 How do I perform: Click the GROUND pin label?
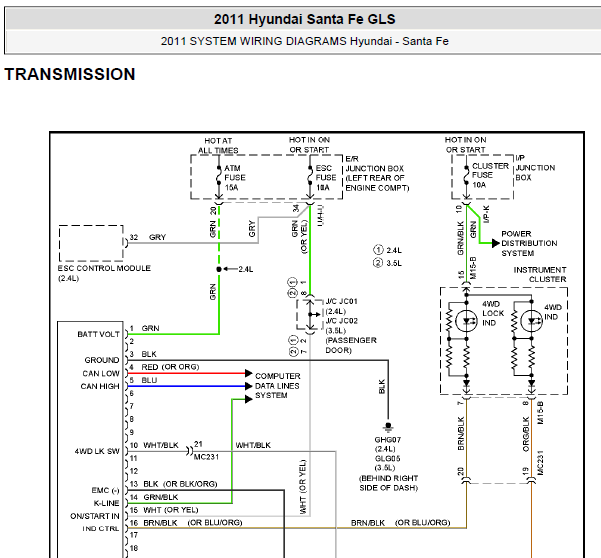click(102, 360)
